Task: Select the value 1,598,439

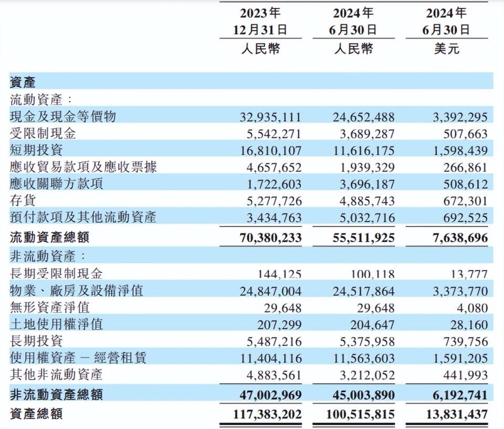Action: click(460, 151)
